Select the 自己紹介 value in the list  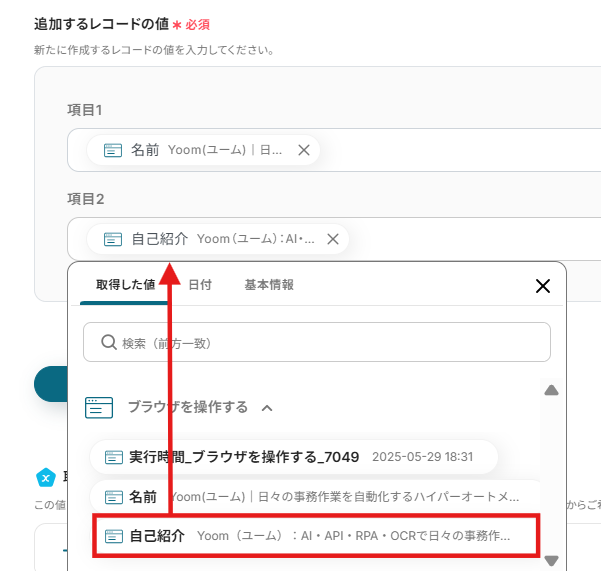point(317,536)
